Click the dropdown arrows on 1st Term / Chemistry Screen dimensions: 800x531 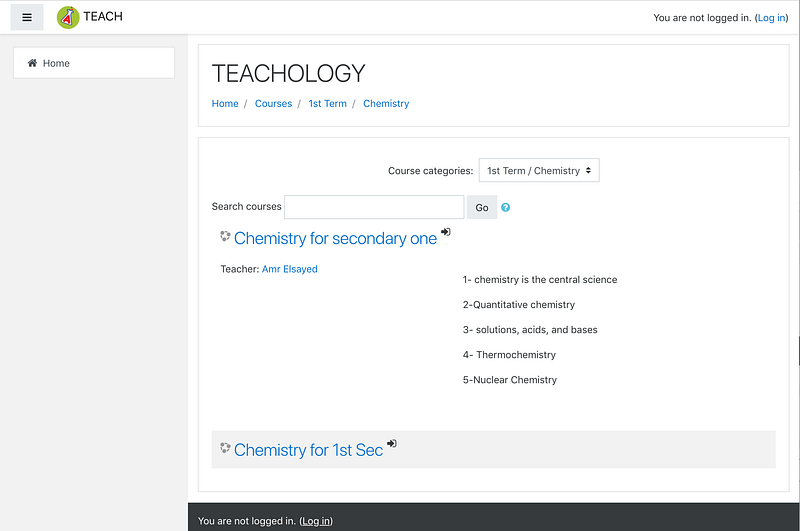point(588,170)
